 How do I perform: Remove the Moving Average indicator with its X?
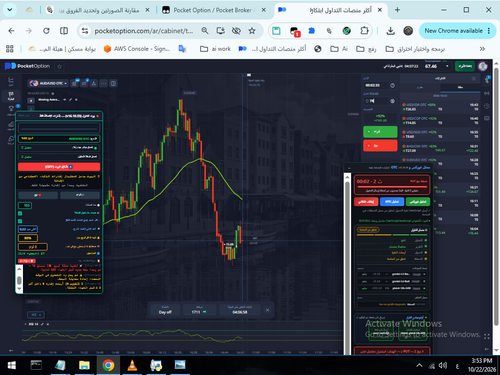(x=76, y=100)
